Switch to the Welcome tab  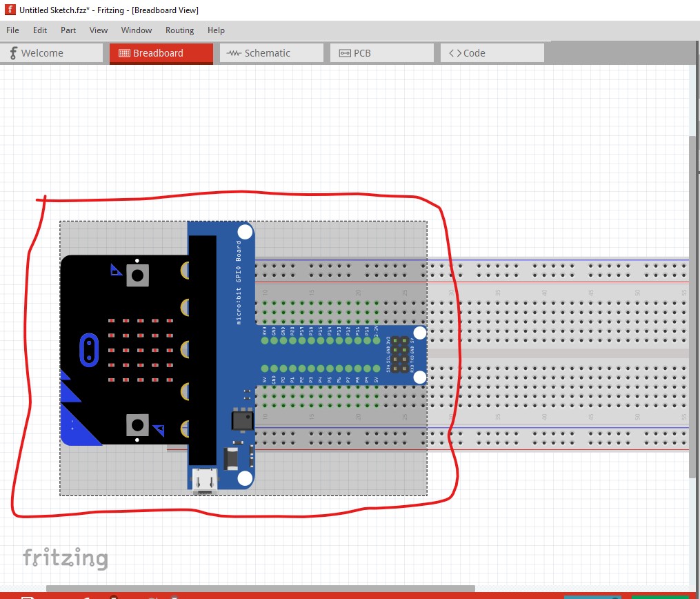(52, 53)
